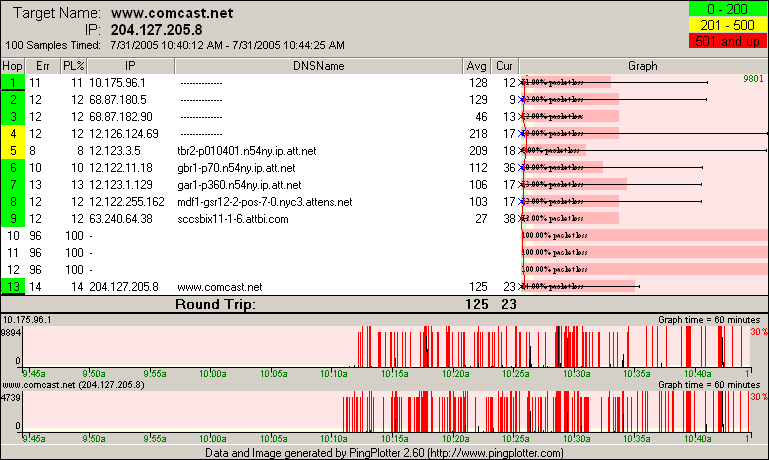Click Round Trip average value 125
The height and width of the screenshot is (460, 769).
point(477,305)
